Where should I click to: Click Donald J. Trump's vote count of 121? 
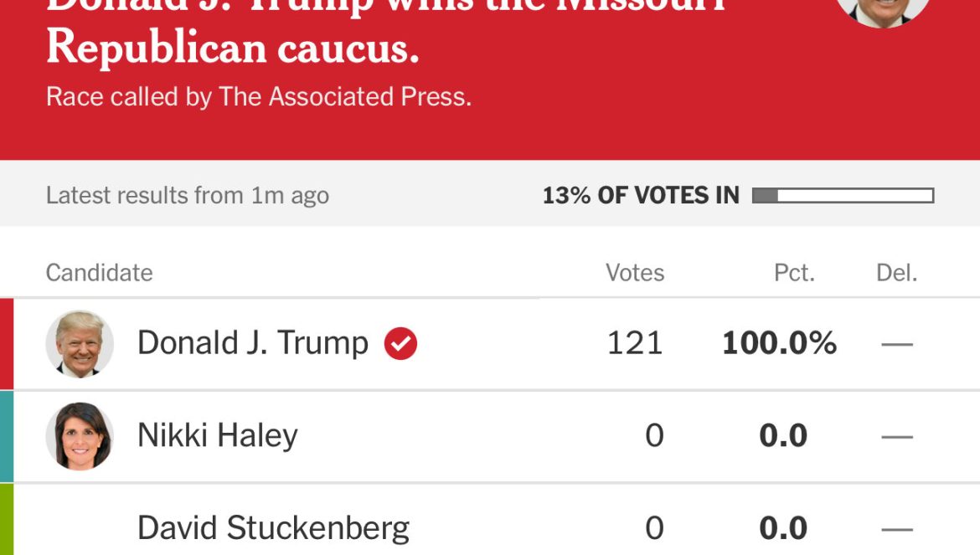click(x=635, y=343)
